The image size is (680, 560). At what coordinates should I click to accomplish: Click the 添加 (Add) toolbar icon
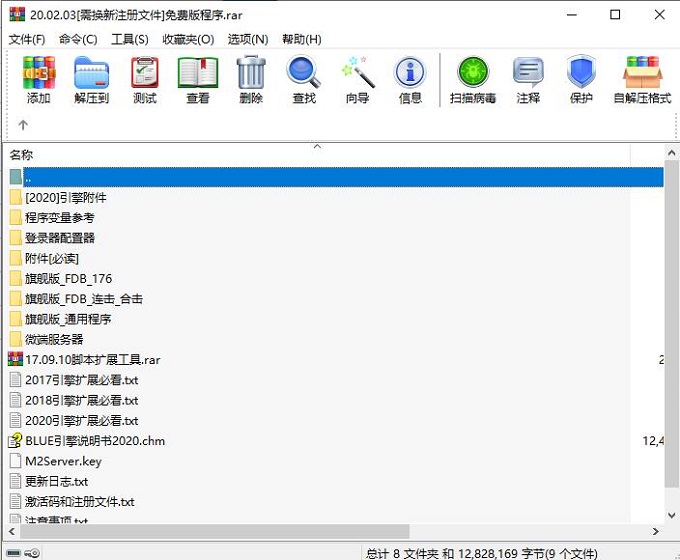(39, 72)
